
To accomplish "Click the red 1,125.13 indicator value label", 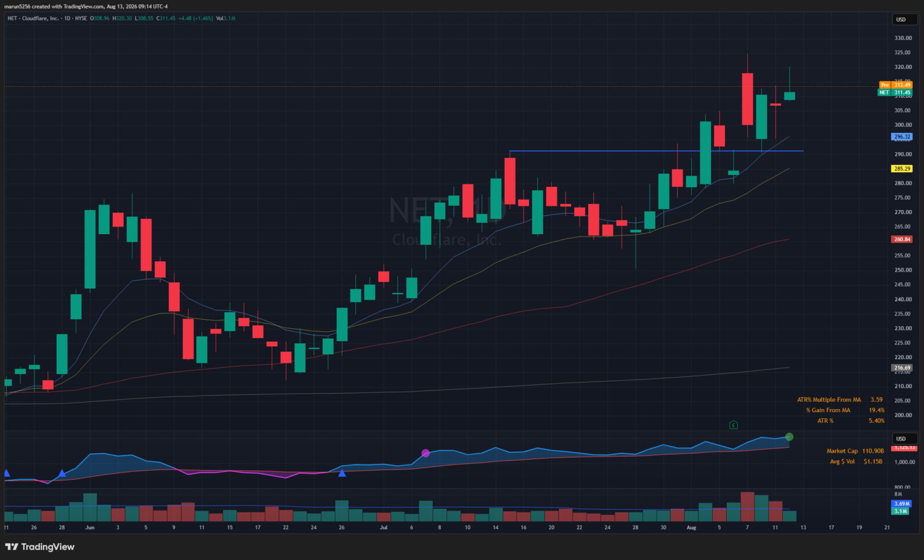I will click(905, 448).
